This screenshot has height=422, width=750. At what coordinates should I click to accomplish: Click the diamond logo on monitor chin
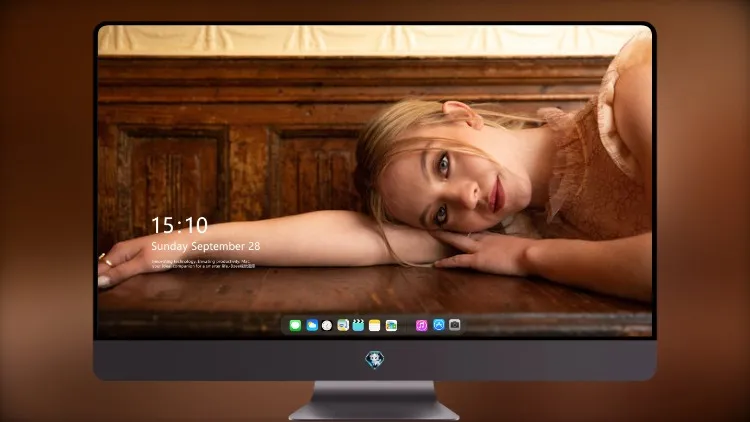coord(375,360)
